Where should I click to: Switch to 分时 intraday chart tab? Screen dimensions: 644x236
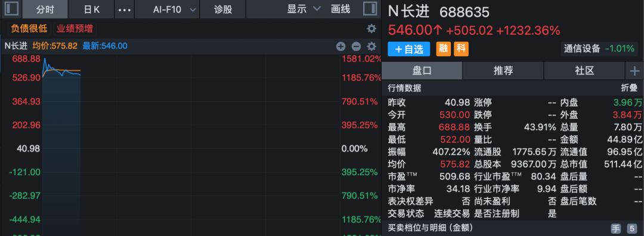[45, 9]
